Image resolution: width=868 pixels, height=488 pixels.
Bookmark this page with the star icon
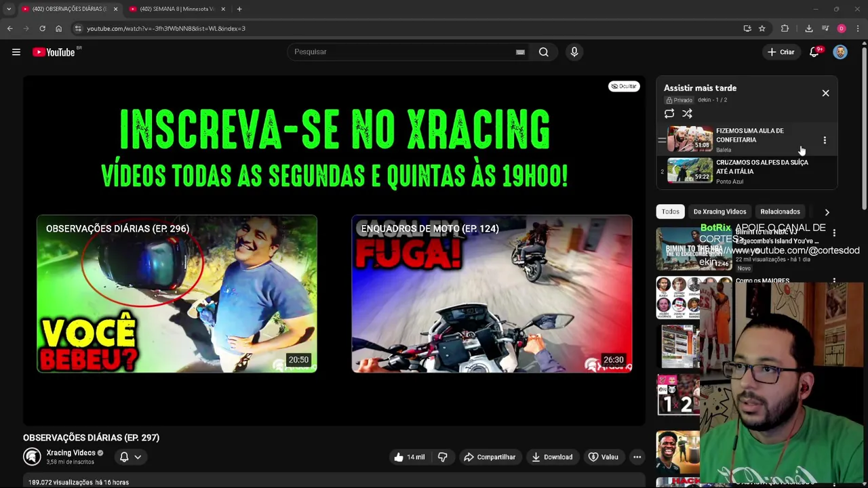point(762,28)
